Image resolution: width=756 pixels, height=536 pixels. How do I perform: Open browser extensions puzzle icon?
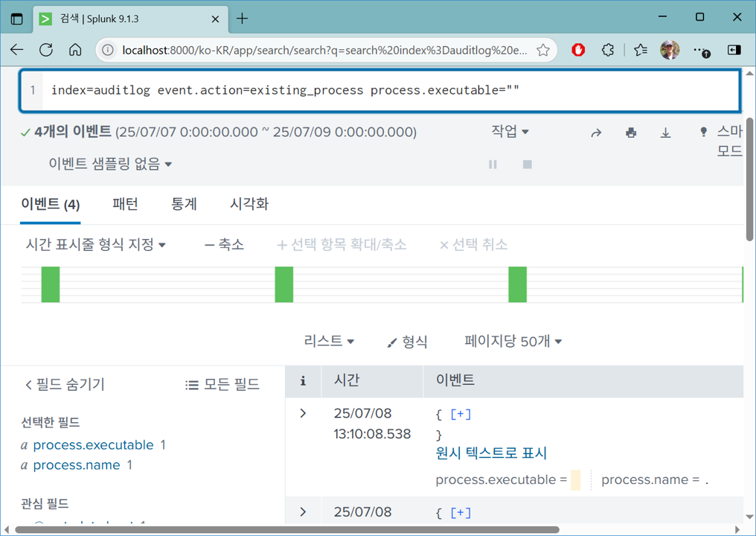coord(608,50)
